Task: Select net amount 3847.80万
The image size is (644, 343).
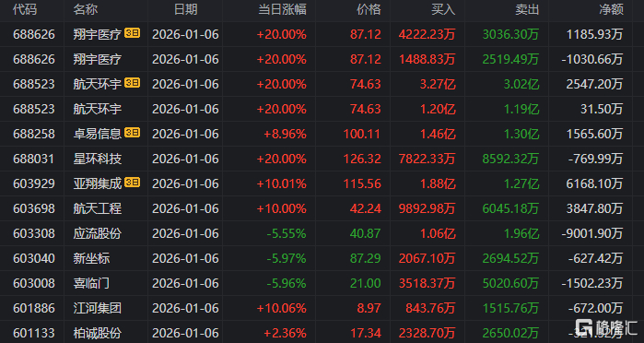Action: pyautogui.click(x=595, y=208)
